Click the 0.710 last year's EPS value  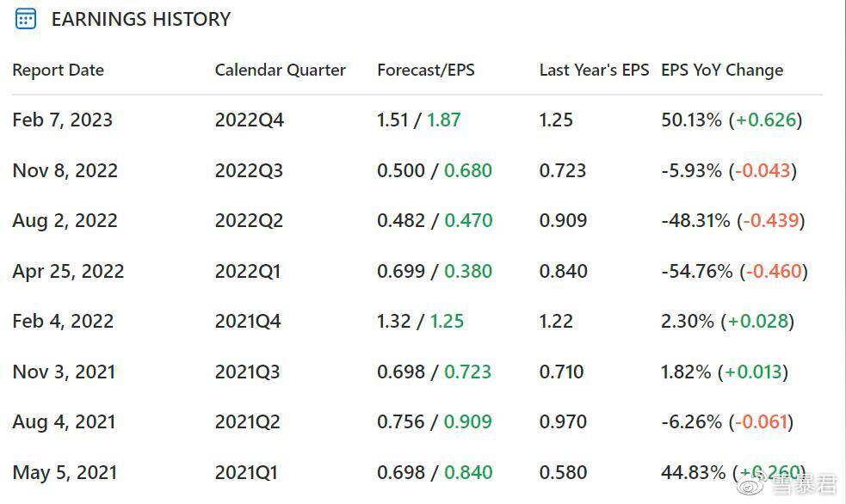point(561,372)
